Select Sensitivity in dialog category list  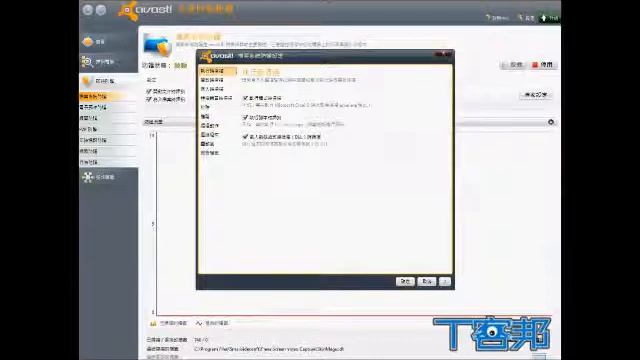207,144
